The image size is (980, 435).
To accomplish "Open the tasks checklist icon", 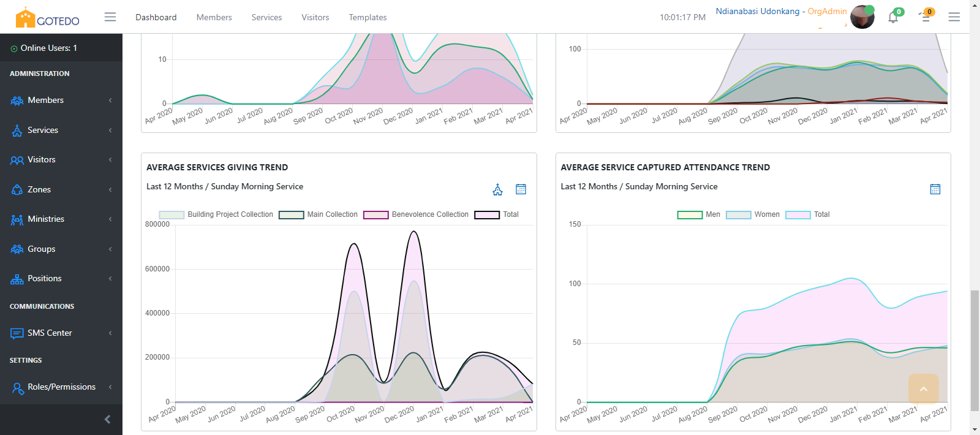I will [925, 17].
